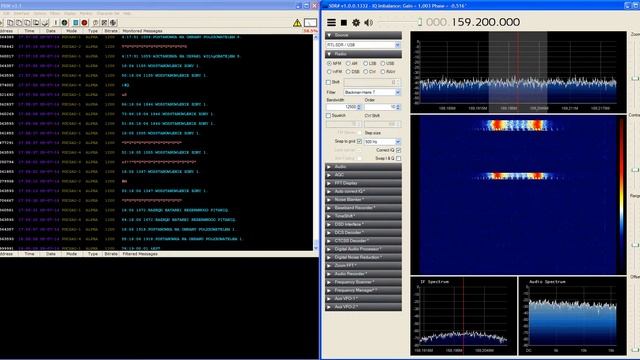Expand the Frequency Manager panel
This screenshot has height=360, width=640.
pos(363,290)
